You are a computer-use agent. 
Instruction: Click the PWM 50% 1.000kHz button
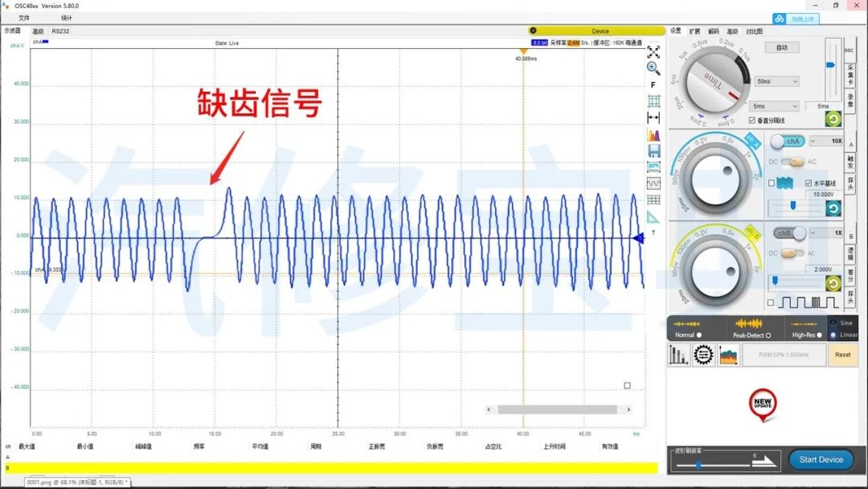pyautogui.click(x=784, y=355)
